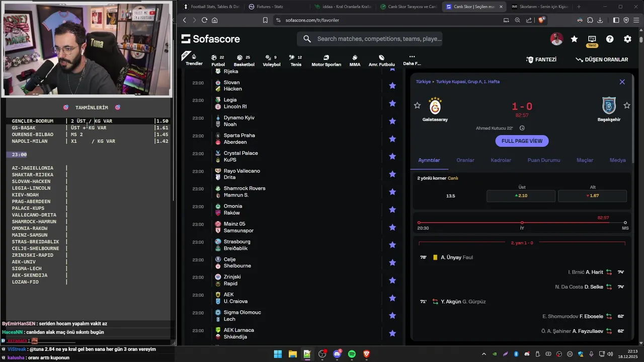Open favorites star in Sofascore header
Viewport: 644px width, 362px height.
tap(574, 39)
